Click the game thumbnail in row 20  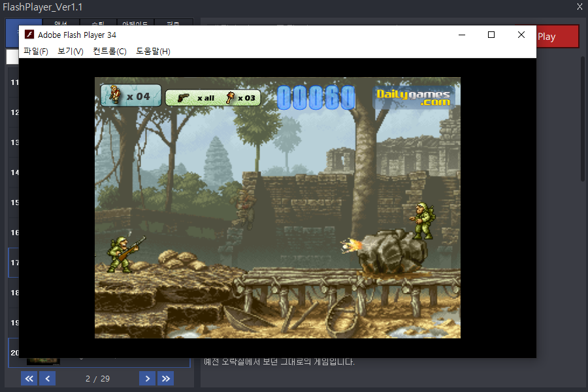click(x=43, y=361)
